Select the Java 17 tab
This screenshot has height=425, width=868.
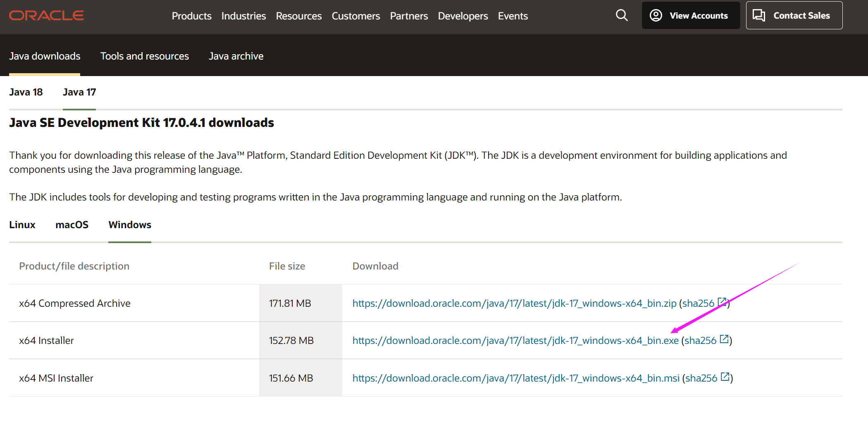(79, 92)
